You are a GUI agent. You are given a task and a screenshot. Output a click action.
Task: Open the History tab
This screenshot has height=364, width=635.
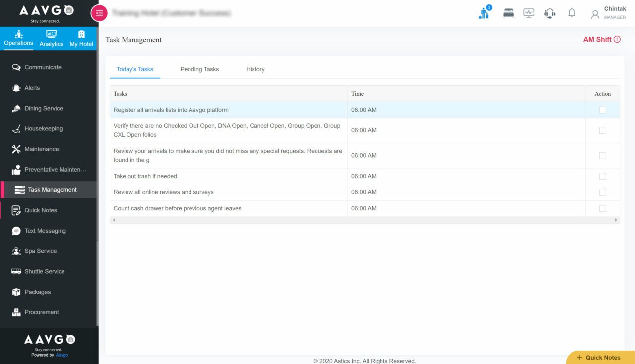pos(255,69)
